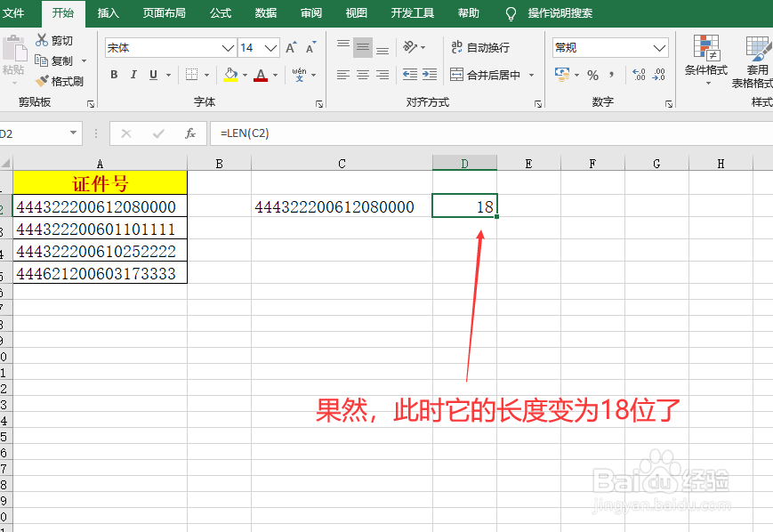Switch to the 公式 ribbon tab

219,13
